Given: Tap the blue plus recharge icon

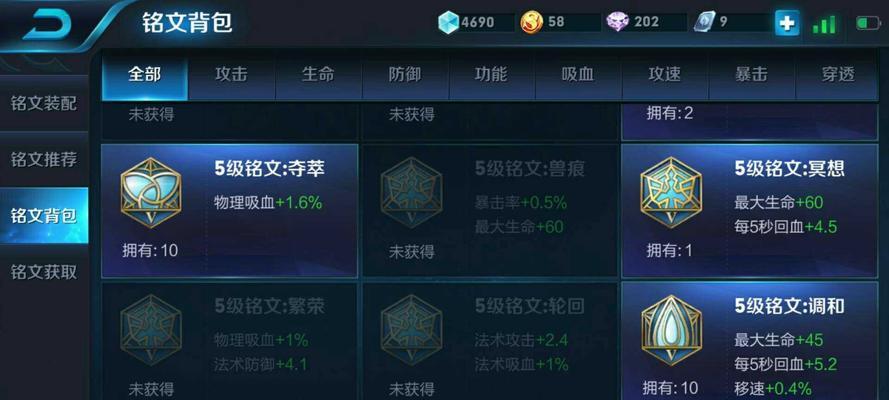Looking at the screenshot, I should click(787, 23).
